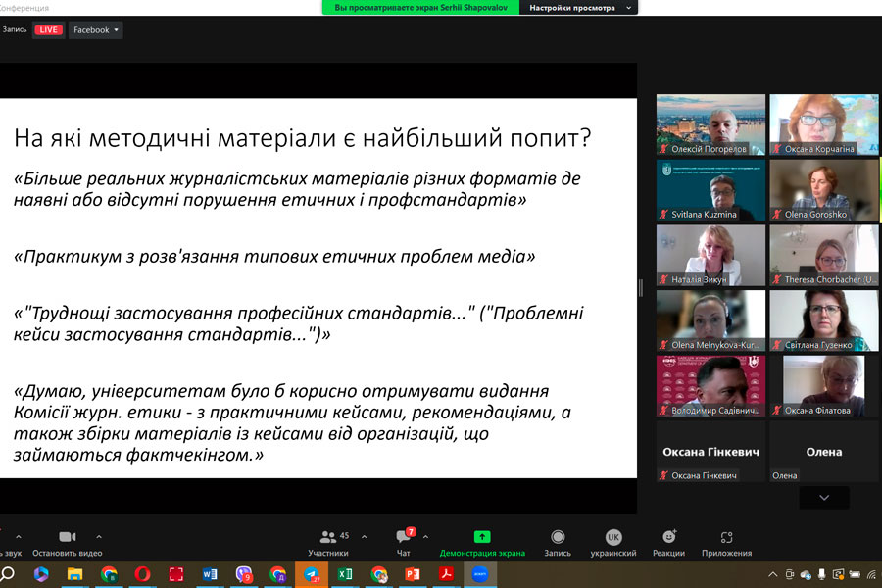Open the Apps (Приложения) panel
This screenshot has height=588, width=882.
point(726,537)
